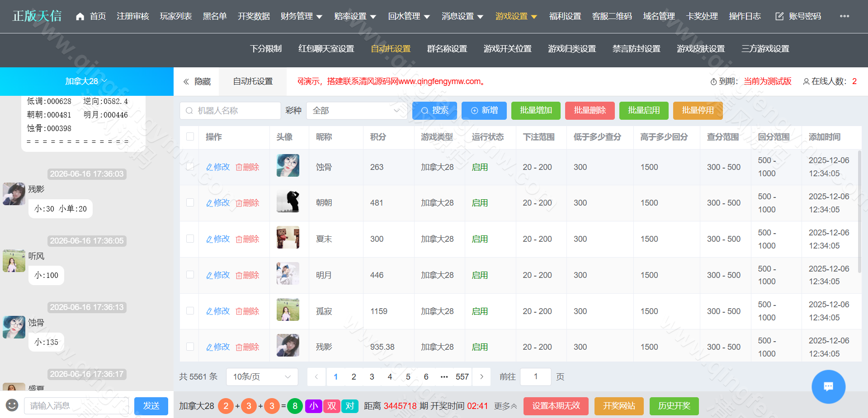Switch to the 红包聊天室设置 submenu
The height and width of the screenshot is (418, 868).
tap(326, 49)
